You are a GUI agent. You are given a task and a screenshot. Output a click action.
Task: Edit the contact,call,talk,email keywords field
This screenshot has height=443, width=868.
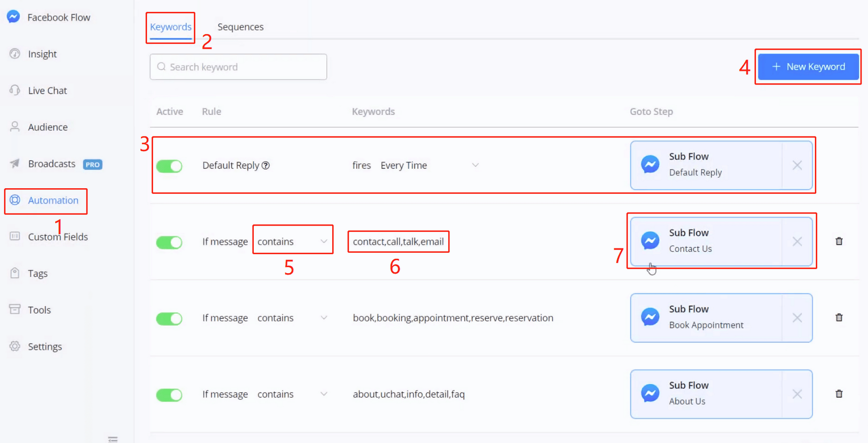(398, 241)
